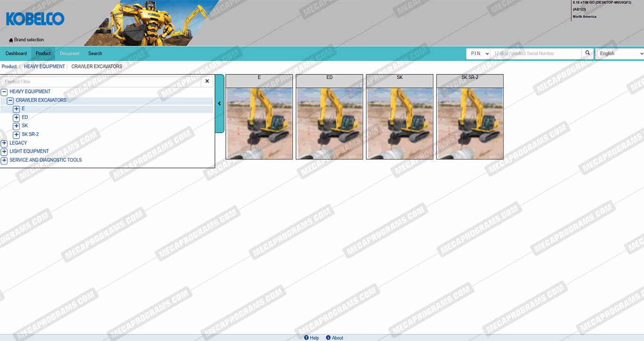Expand SERVICE AND DIAGNOSTIC TOOLS node
Image resolution: width=644 pixels, height=341 pixels.
click(x=4, y=160)
